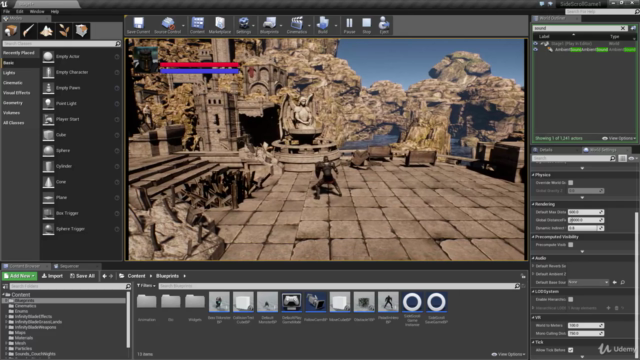This screenshot has width=640, height=360.
Task: Select Place mode icon
Action: [x=11, y=31]
